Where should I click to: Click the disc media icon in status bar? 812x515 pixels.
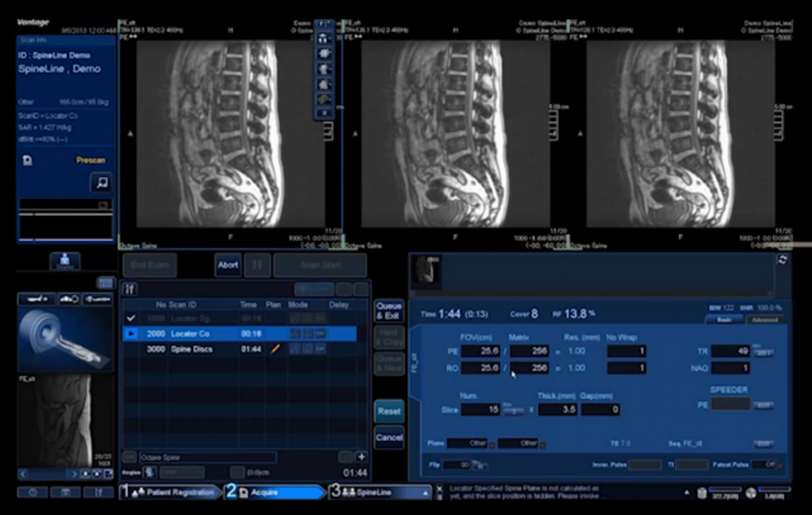coord(751,493)
